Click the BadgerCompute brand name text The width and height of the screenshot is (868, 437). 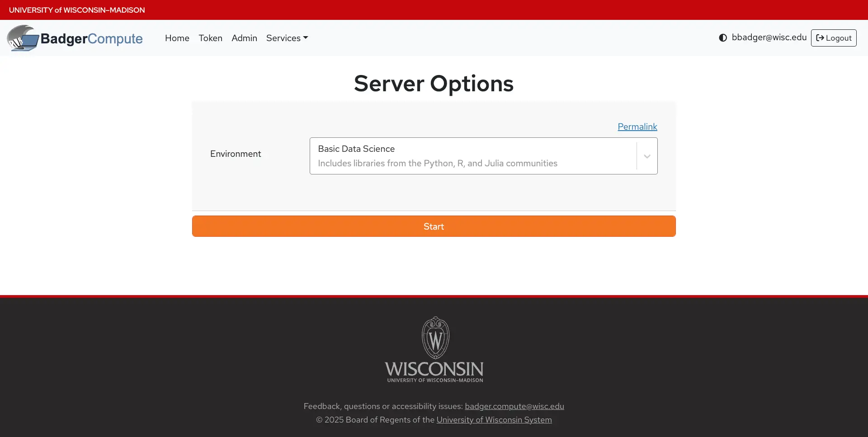point(91,39)
